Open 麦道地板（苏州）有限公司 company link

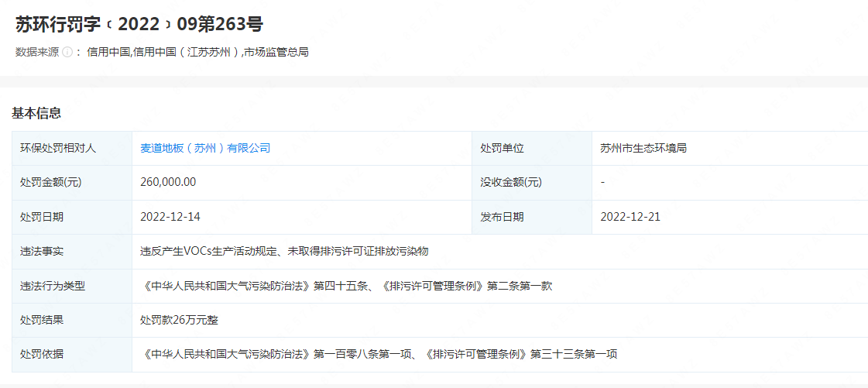[205, 149]
